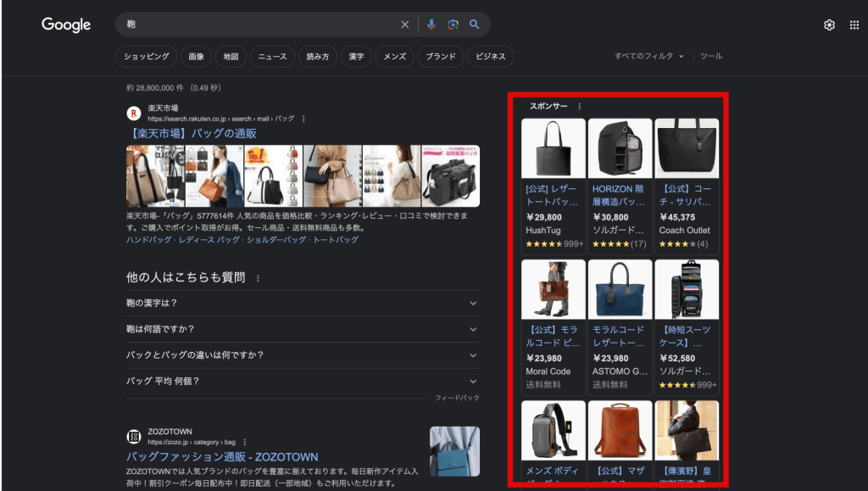Open more options next to ZOZOTOWN URL
Screen dimensions: 868x491
point(245,443)
